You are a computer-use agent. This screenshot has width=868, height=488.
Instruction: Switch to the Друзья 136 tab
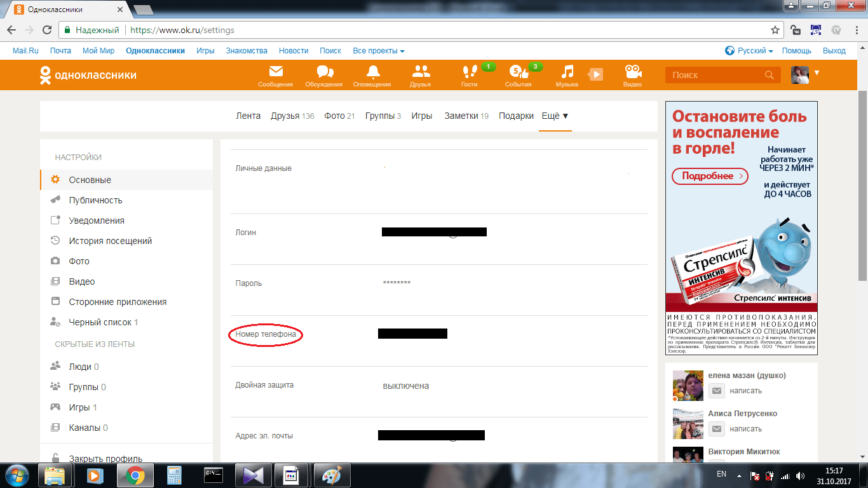coord(292,116)
